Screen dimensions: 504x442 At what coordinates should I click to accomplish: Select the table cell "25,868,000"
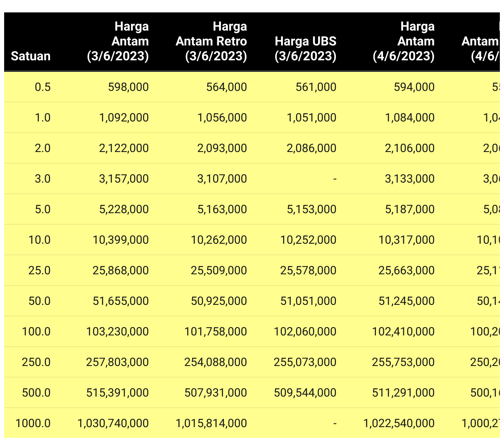121,270
